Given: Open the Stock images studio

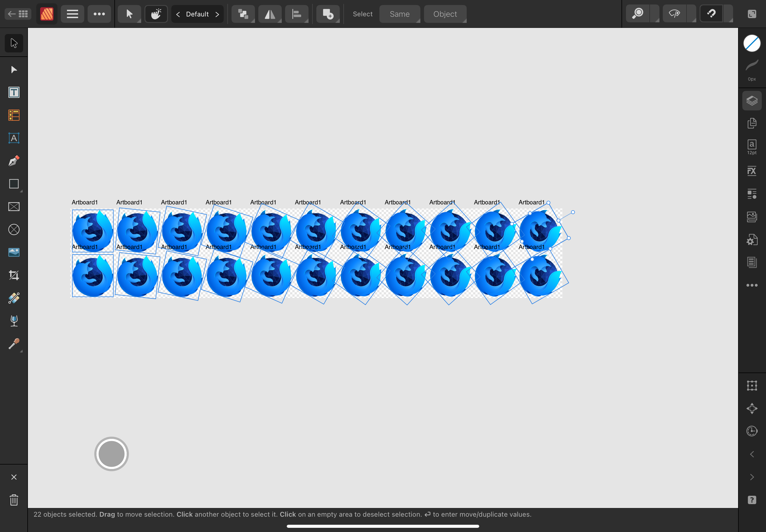Looking at the screenshot, I should point(752,217).
